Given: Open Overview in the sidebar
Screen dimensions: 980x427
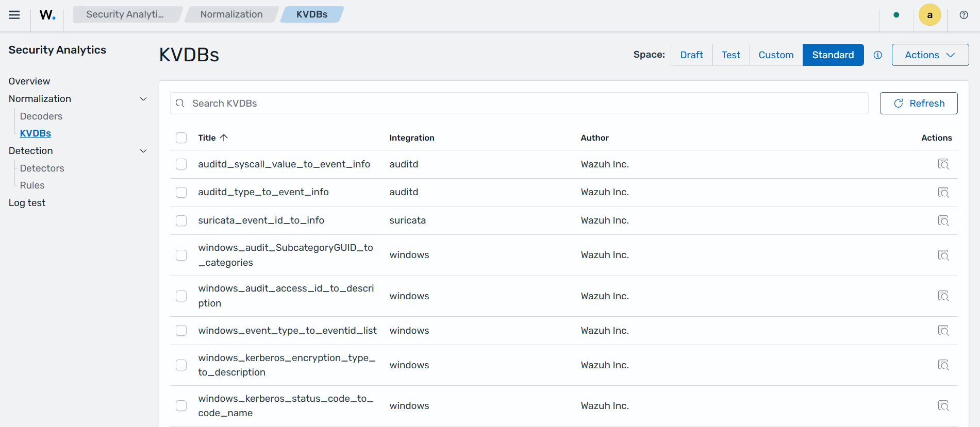Looking at the screenshot, I should (x=29, y=81).
